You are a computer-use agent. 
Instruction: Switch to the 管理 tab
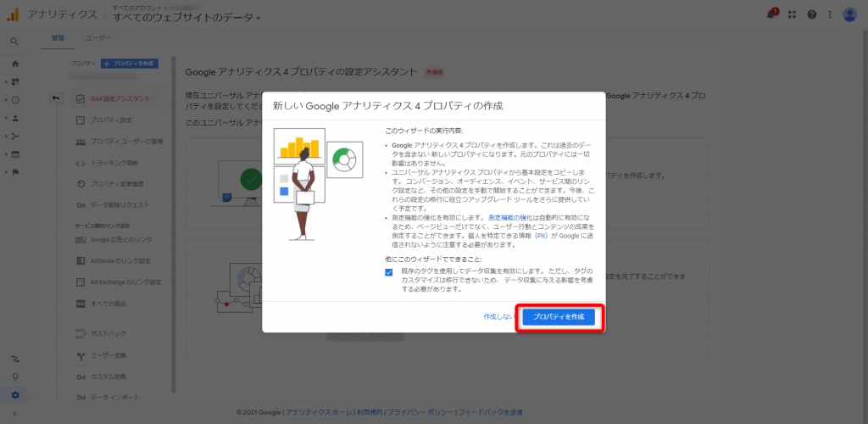click(x=58, y=38)
